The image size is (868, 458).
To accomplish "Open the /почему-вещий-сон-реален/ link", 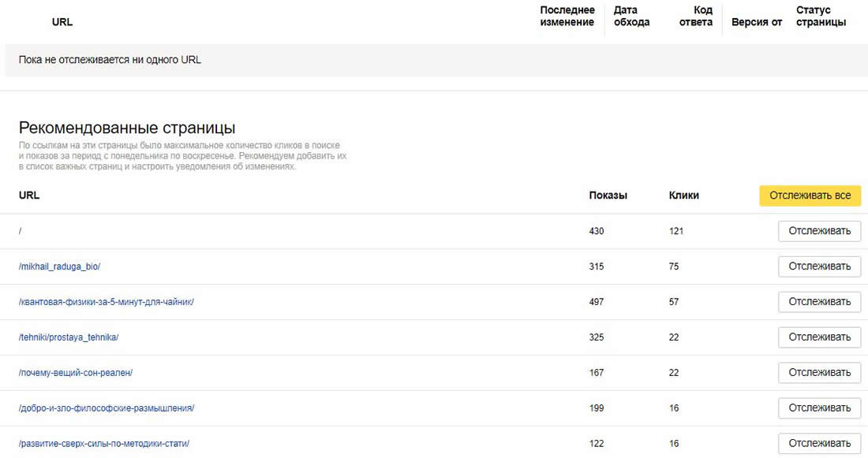I will tap(76, 373).
